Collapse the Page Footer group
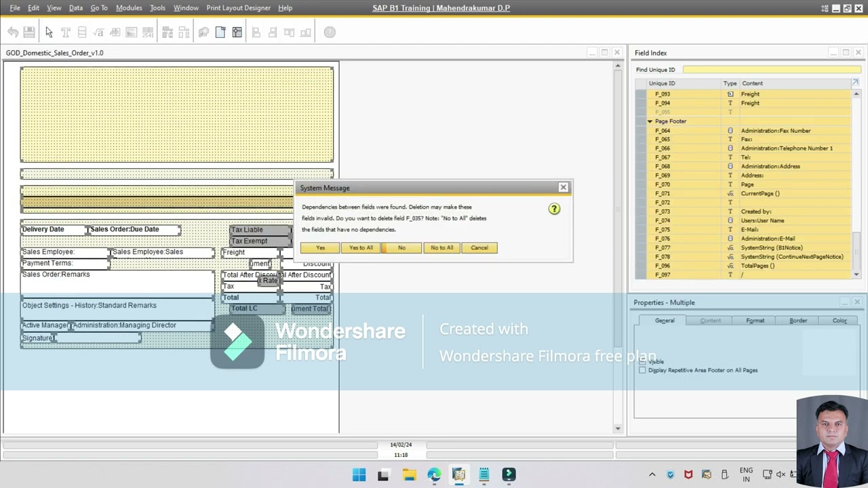 coord(650,121)
